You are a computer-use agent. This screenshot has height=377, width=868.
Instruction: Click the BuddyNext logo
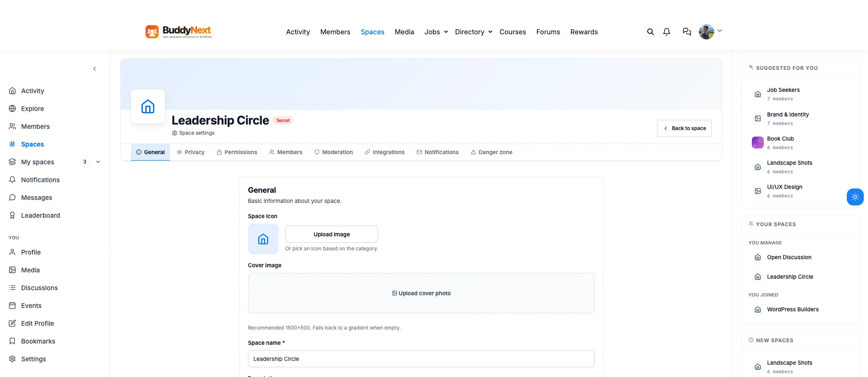click(x=178, y=32)
